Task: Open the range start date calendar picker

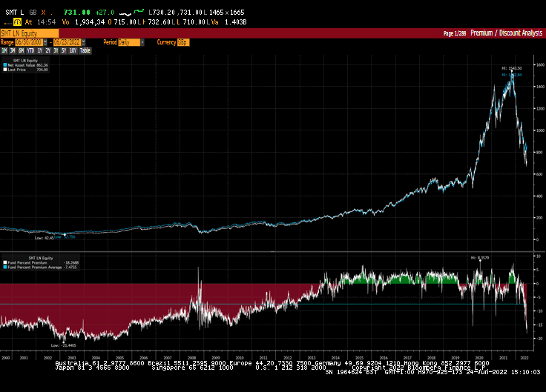Action: click(x=45, y=42)
